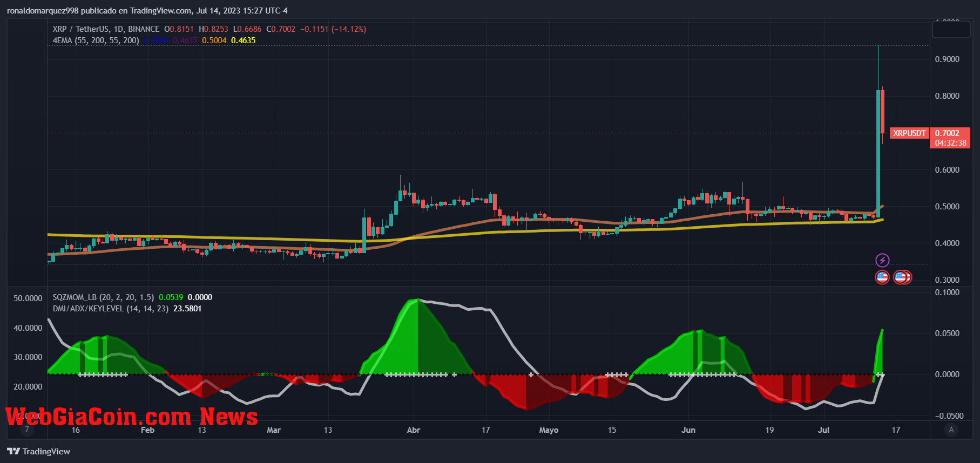
Task: Click the green 0.0539 SQZMOM value
Action: click(x=171, y=297)
